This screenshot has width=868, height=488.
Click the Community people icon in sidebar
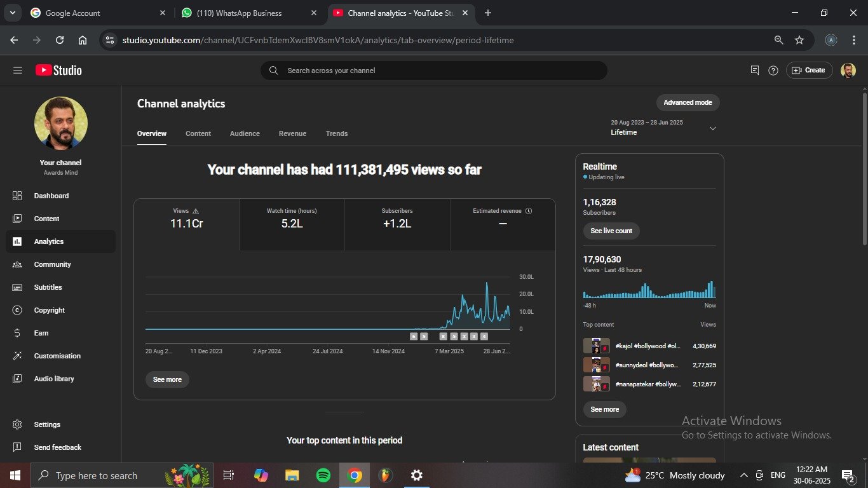pos(17,264)
